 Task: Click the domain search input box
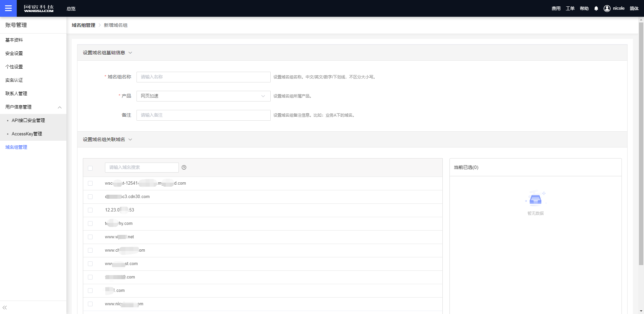pos(142,168)
